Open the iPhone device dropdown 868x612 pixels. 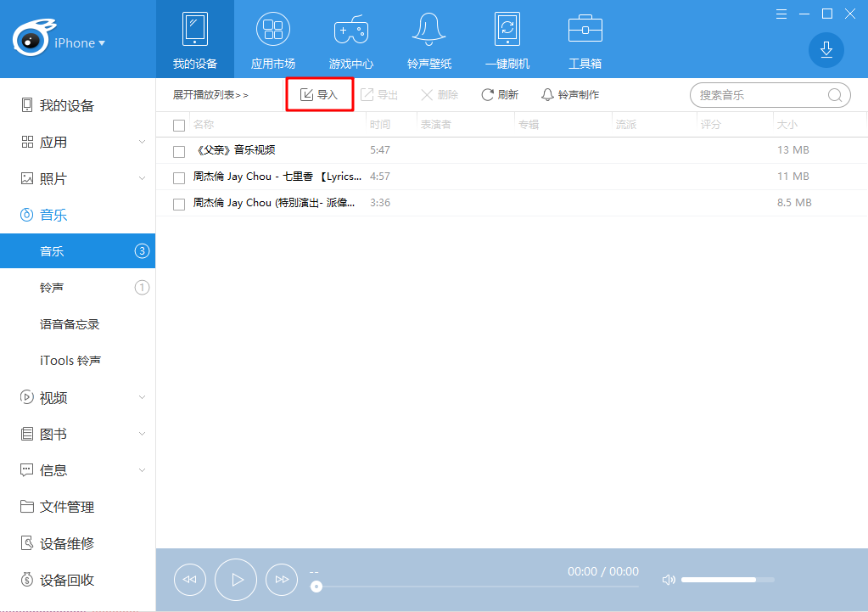point(80,43)
